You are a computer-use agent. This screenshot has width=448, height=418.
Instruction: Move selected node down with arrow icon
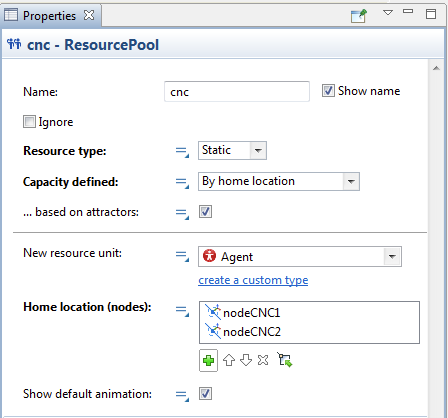click(246, 360)
